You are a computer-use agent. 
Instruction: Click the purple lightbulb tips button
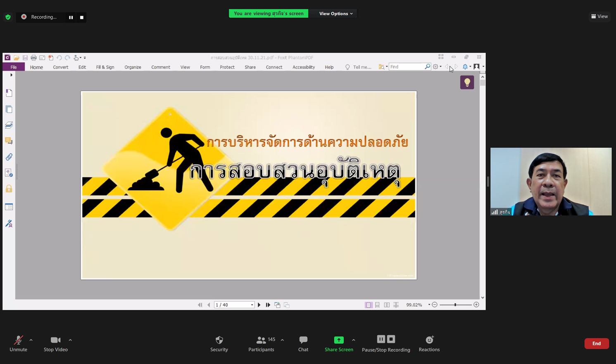coord(467,83)
